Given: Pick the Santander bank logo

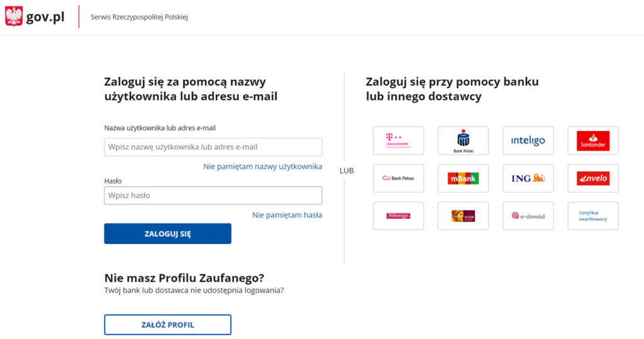Looking at the screenshot, I should 593,141.
